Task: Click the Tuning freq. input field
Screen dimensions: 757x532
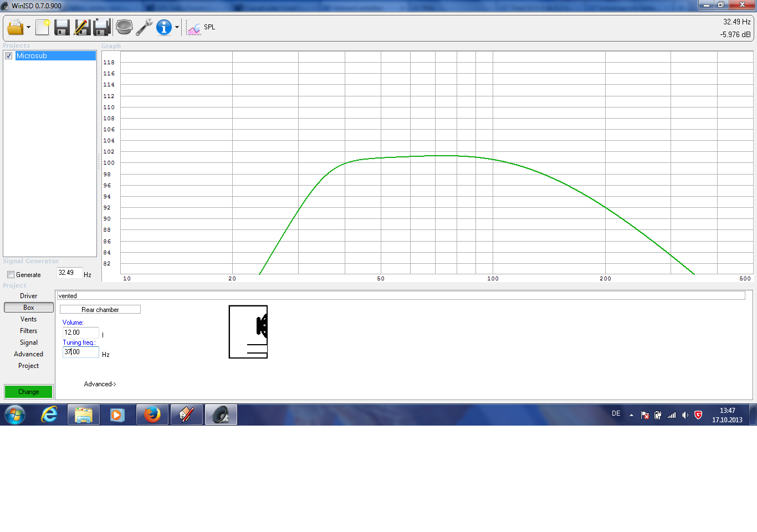Action: 80,352
